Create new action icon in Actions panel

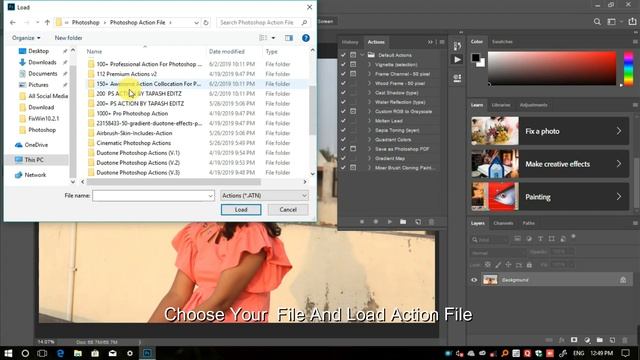coord(418,222)
